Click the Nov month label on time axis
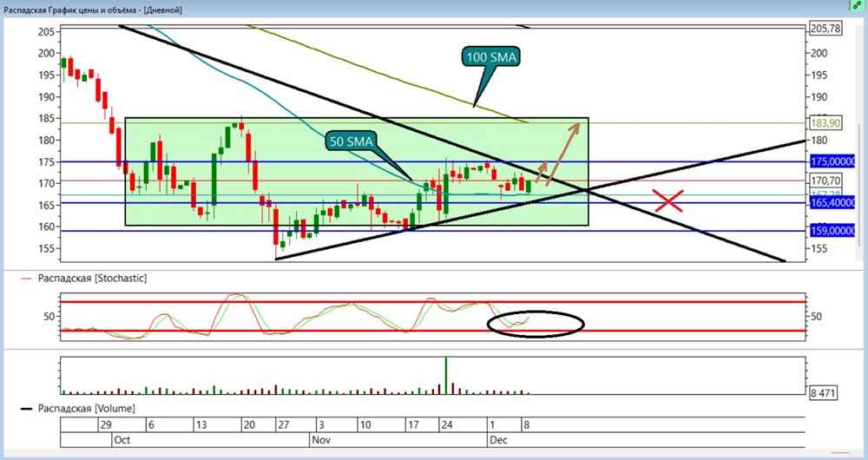 coord(321,440)
